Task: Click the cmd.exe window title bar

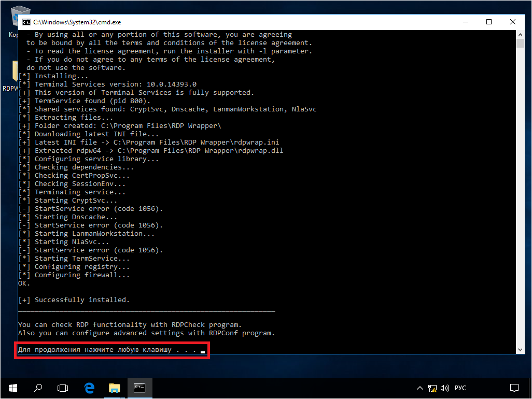Action: [259, 22]
